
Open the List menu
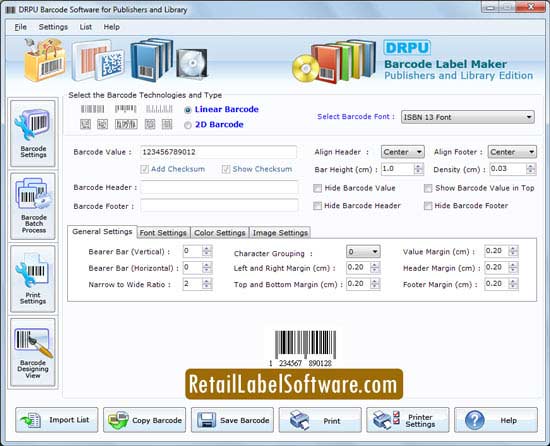pyautogui.click(x=85, y=27)
